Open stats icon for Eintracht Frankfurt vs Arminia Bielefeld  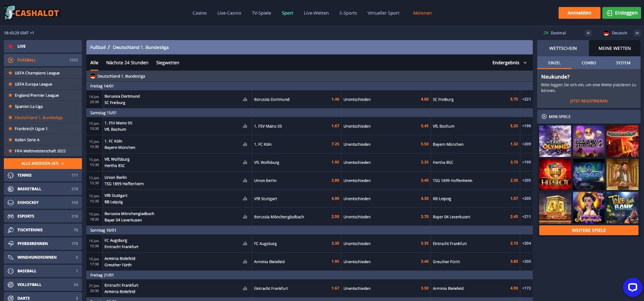pyautogui.click(x=245, y=288)
